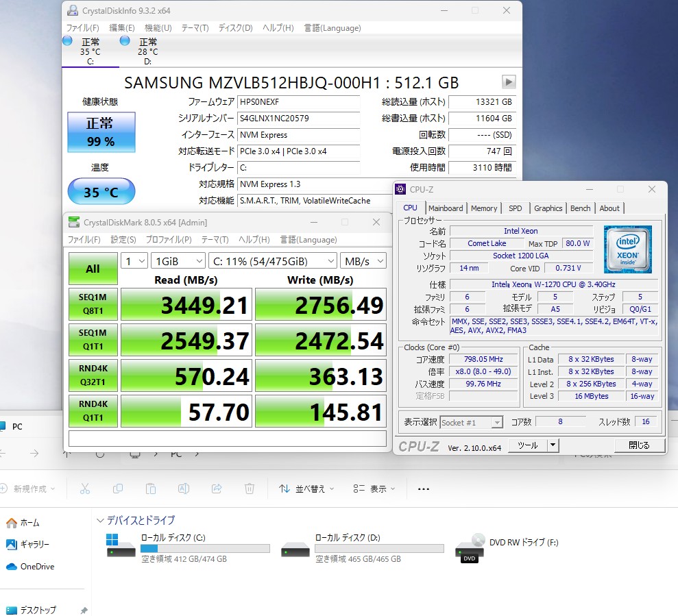Click the 閉じる button in CPU-Z
This screenshot has height=616, width=678.
point(639,445)
